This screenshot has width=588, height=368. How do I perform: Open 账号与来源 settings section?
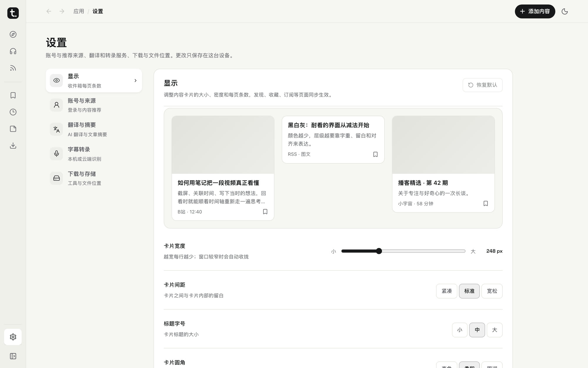pos(94,105)
